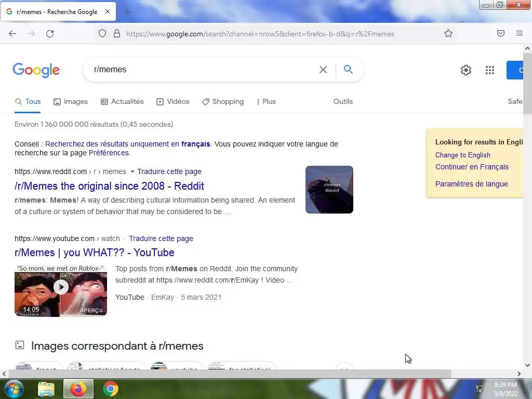Close the r/memes Recherche Google tab
Screen dimensions: 532x399
(108, 11)
